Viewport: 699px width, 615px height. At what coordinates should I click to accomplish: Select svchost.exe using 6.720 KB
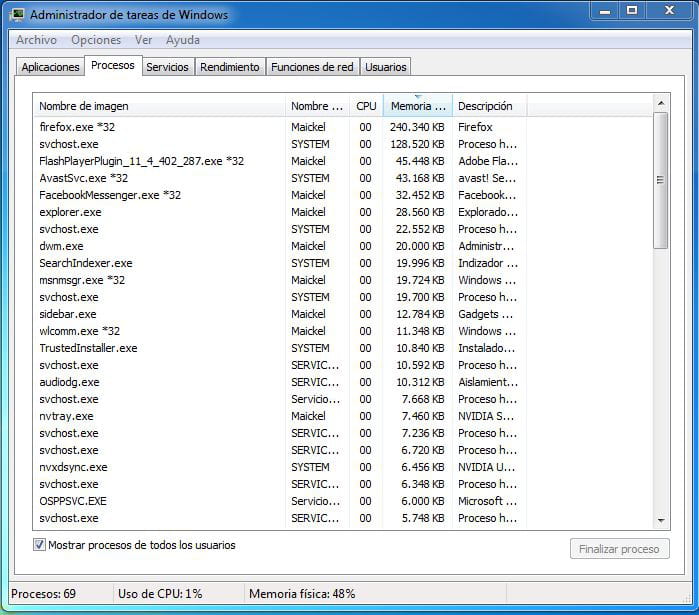click(x=280, y=450)
